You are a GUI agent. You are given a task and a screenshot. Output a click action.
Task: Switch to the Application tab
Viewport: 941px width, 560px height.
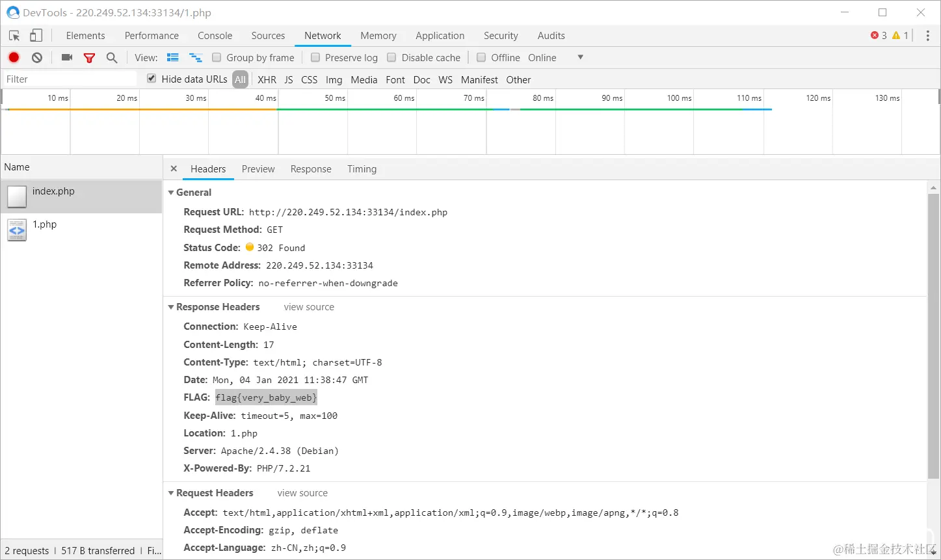tap(440, 36)
